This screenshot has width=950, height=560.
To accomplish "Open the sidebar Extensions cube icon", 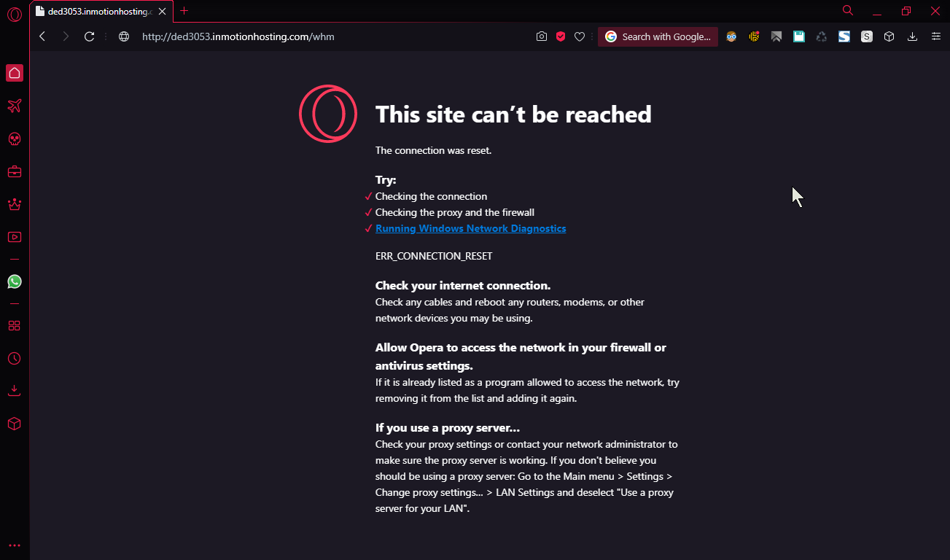I will pyautogui.click(x=15, y=424).
